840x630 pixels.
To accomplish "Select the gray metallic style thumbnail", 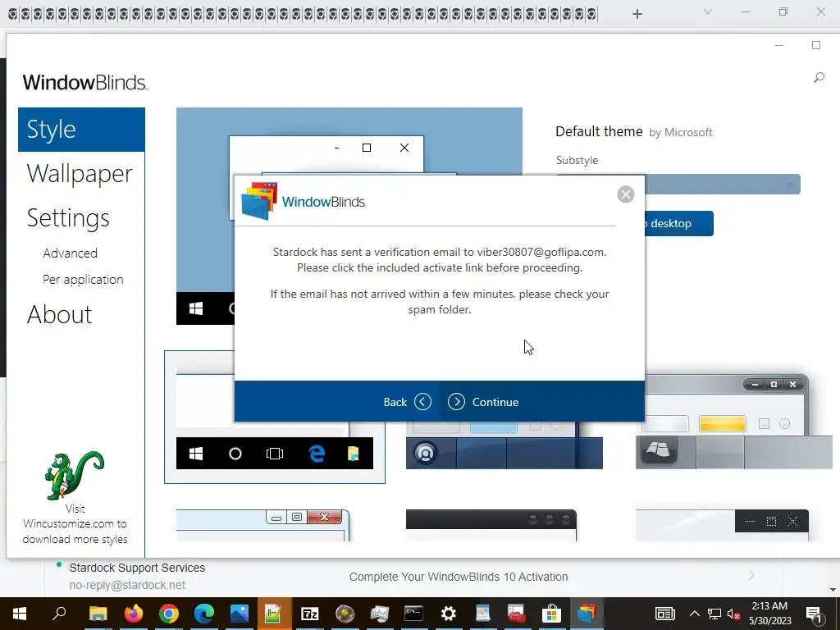I will coord(734,422).
